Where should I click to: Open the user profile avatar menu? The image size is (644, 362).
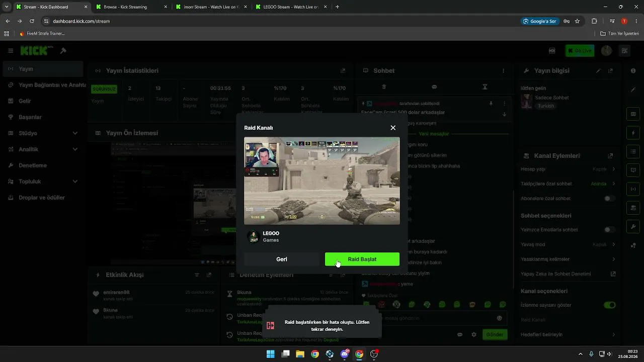pyautogui.click(x=607, y=51)
